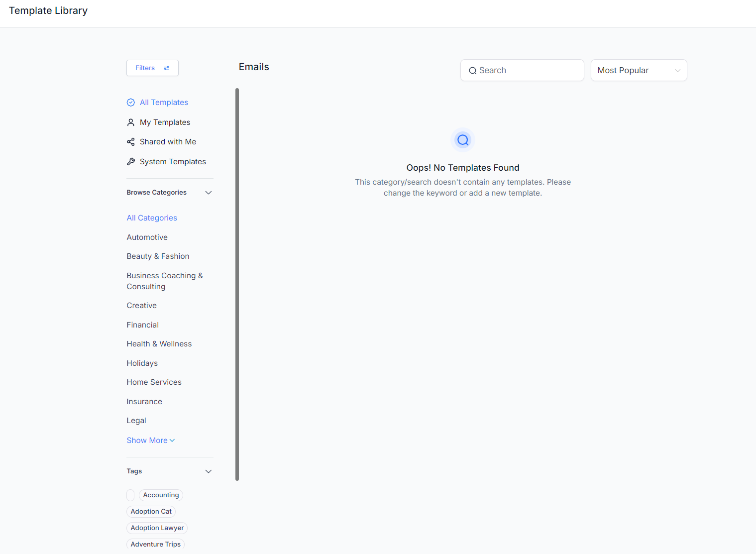Toggle the Adoption Cat tag
Image resolution: width=756 pixels, height=554 pixels.
(151, 512)
